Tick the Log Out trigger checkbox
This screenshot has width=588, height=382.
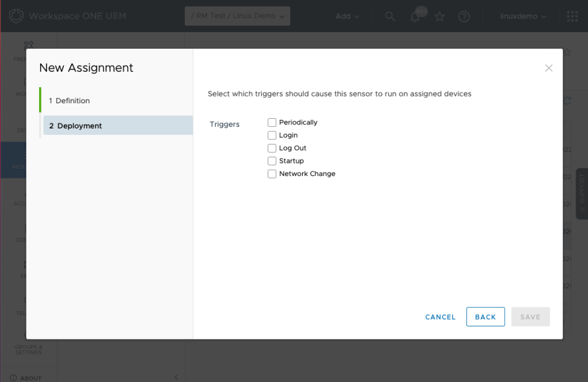pos(272,148)
